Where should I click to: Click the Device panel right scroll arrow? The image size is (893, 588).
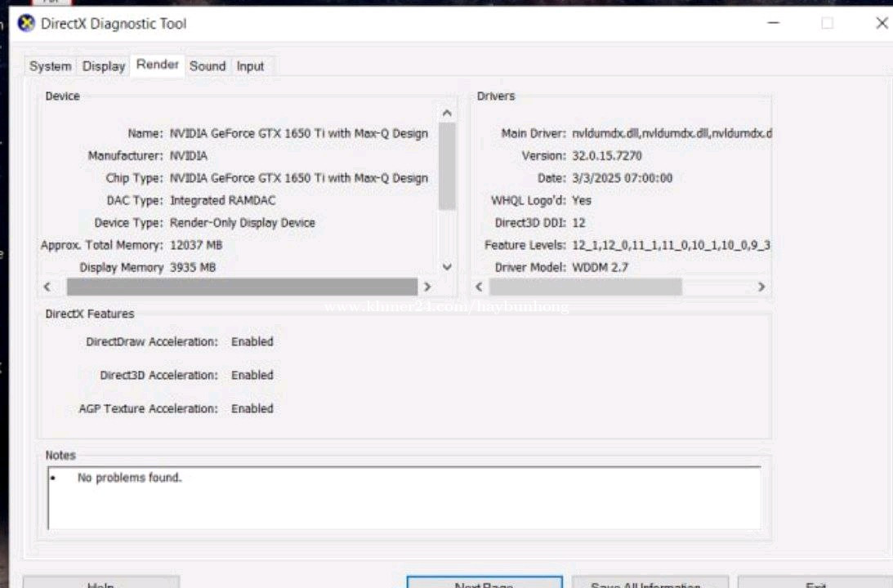click(427, 287)
